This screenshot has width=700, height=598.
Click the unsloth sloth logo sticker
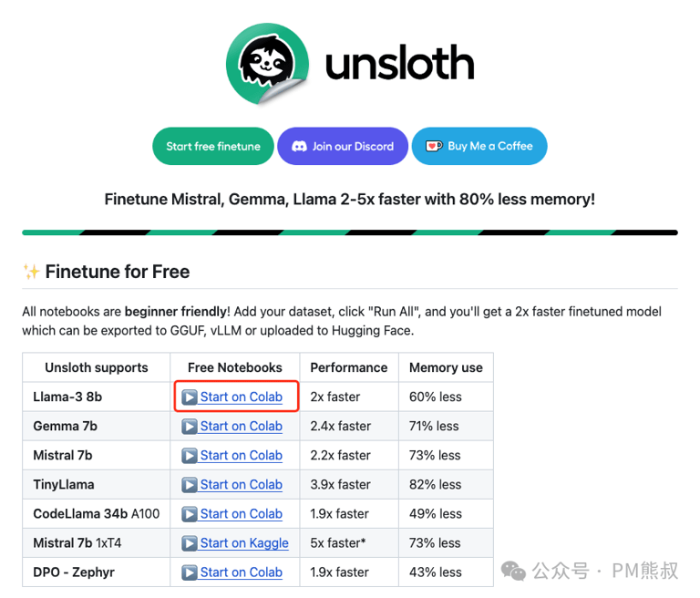[x=267, y=64]
